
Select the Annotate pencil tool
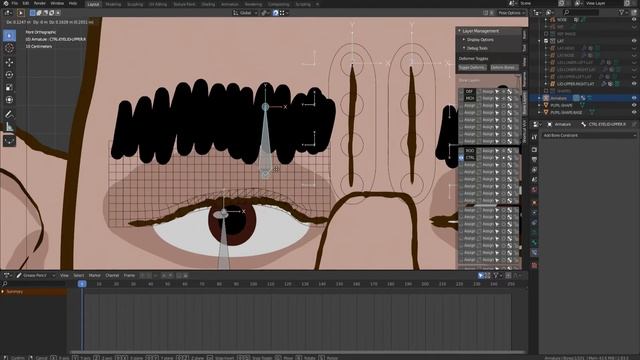pos(9,114)
